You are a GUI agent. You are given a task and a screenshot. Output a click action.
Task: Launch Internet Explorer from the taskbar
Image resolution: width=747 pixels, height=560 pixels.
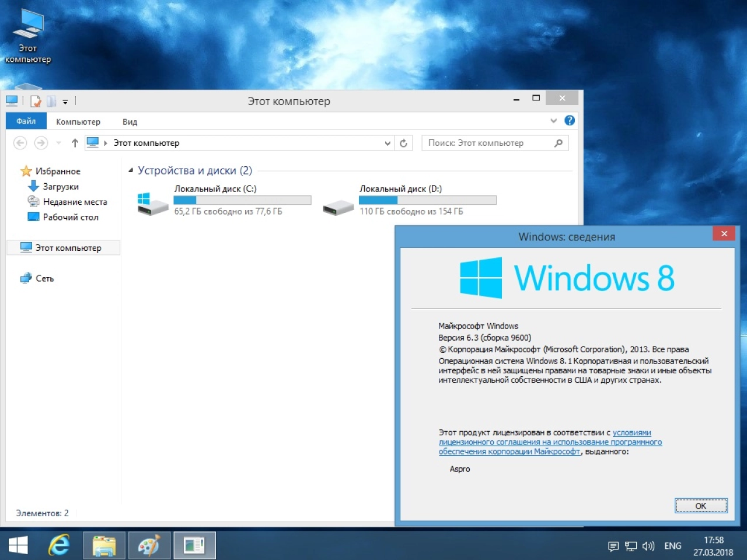(59, 545)
